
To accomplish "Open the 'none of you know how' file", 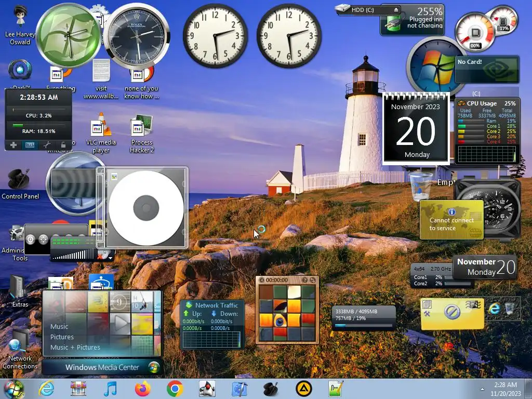I will (141, 83).
